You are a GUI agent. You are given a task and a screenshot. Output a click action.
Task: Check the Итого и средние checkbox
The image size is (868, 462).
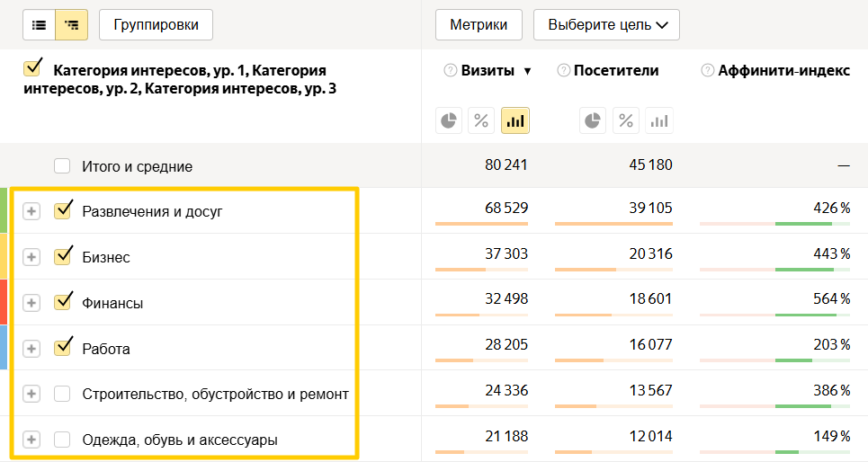[62, 166]
